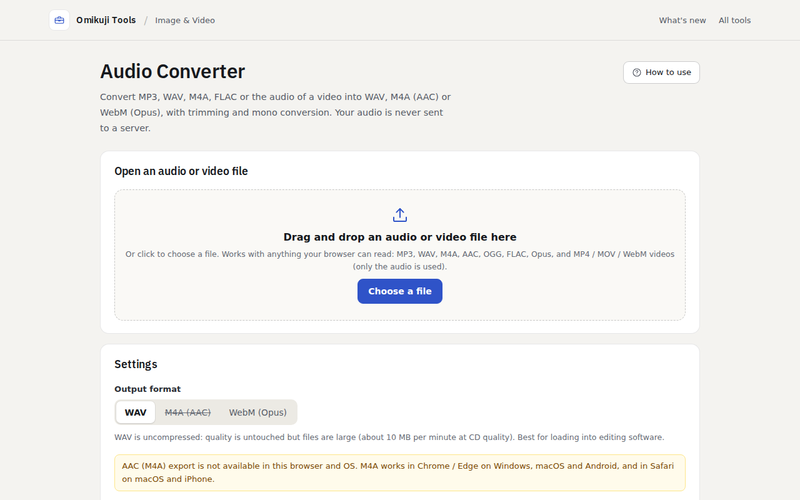Select the WAV output format

click(x=135, y=412)
